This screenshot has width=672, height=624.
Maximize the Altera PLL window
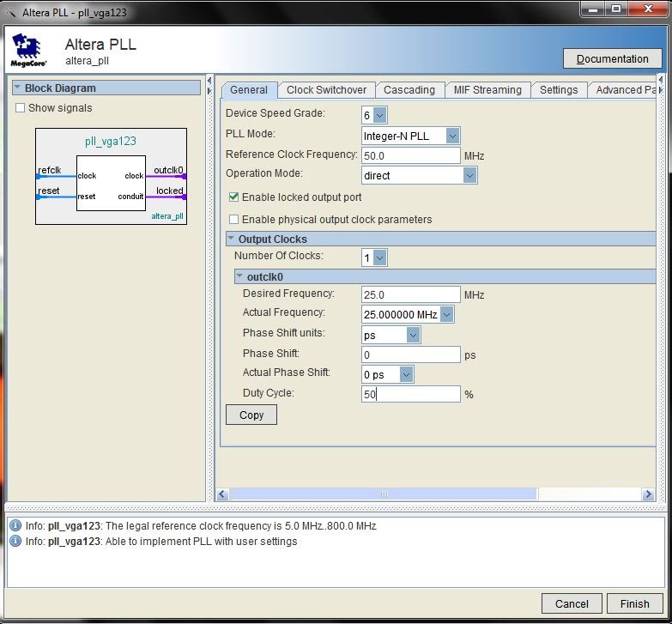coord(616,9)
